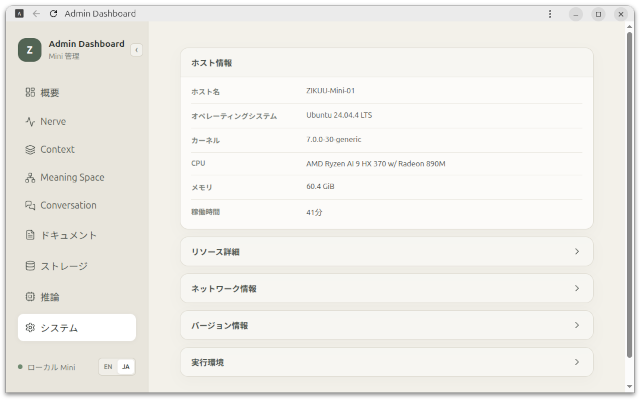Expand the バージョン情報 section
This screenshot has width=640, height=400.
[387, 325]
